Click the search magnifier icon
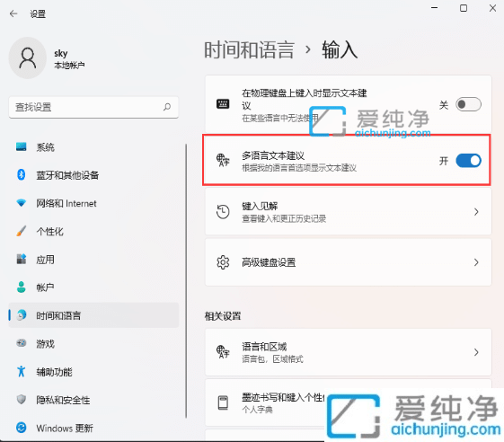The width and height of the screenshot is (504, 442). coord(167,107)
